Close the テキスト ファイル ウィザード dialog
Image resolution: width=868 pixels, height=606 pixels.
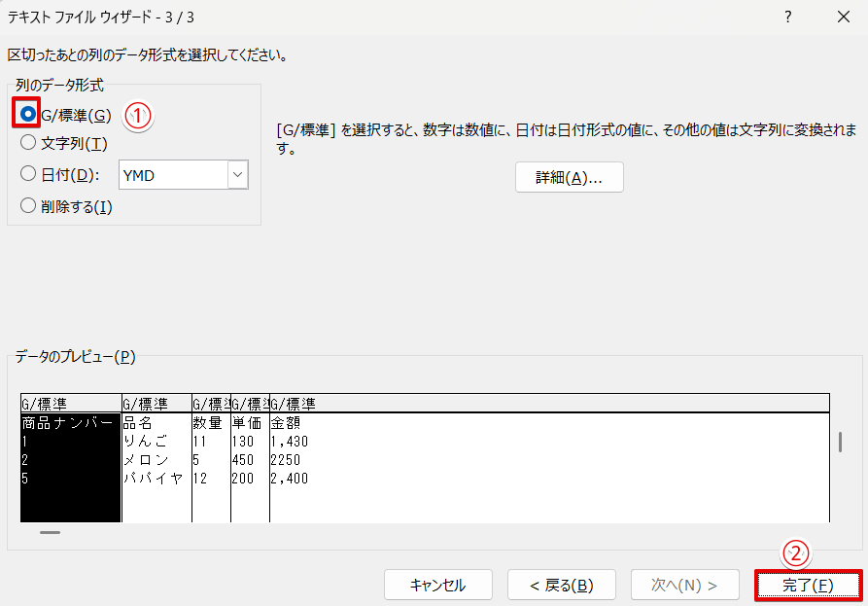coord(842,17)
